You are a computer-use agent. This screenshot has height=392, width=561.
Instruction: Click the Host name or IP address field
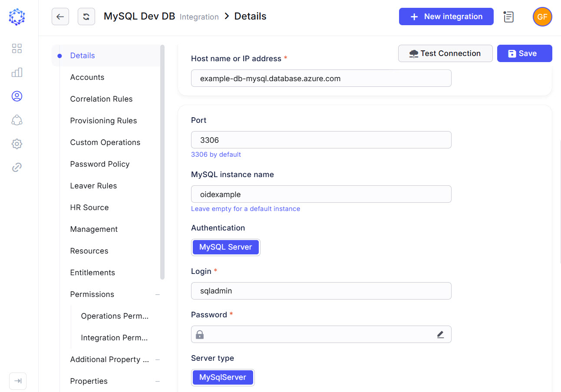(x=321, y=79)
